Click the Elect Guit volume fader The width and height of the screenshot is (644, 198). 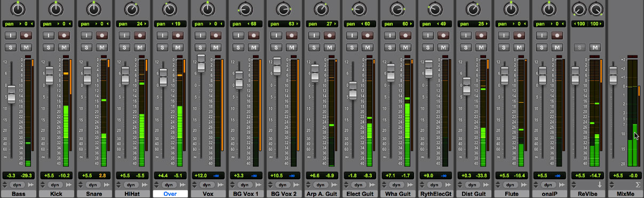coord(352,90)
